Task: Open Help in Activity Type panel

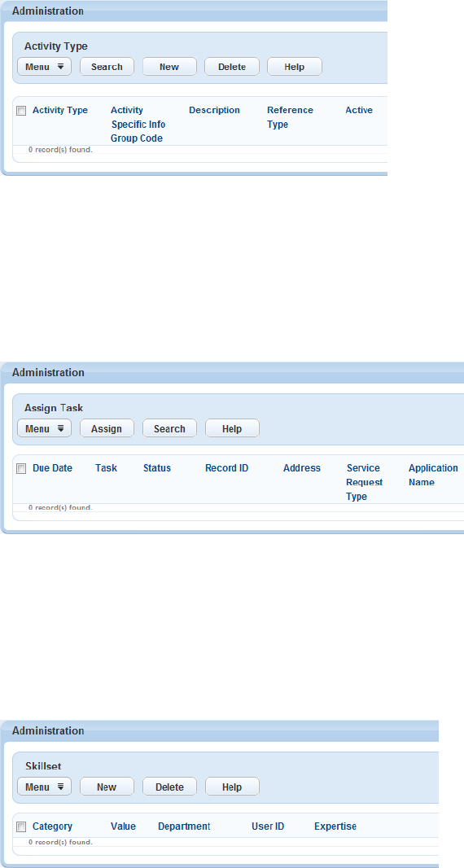Action: (295, 67)
